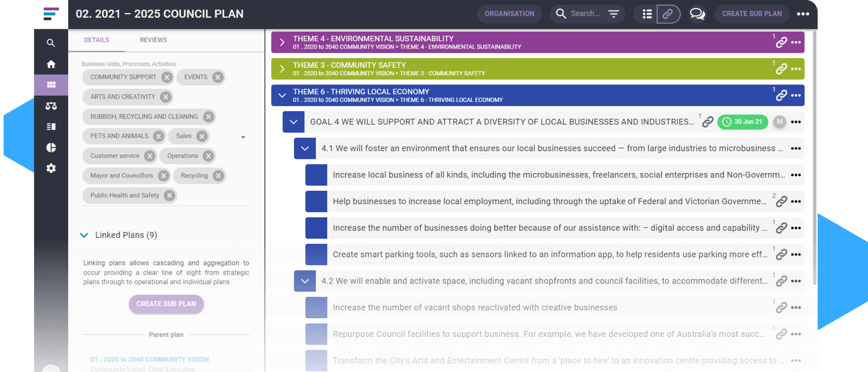Collapse Theme 6 Thriving Local Economy

click(x=282, y=96)
